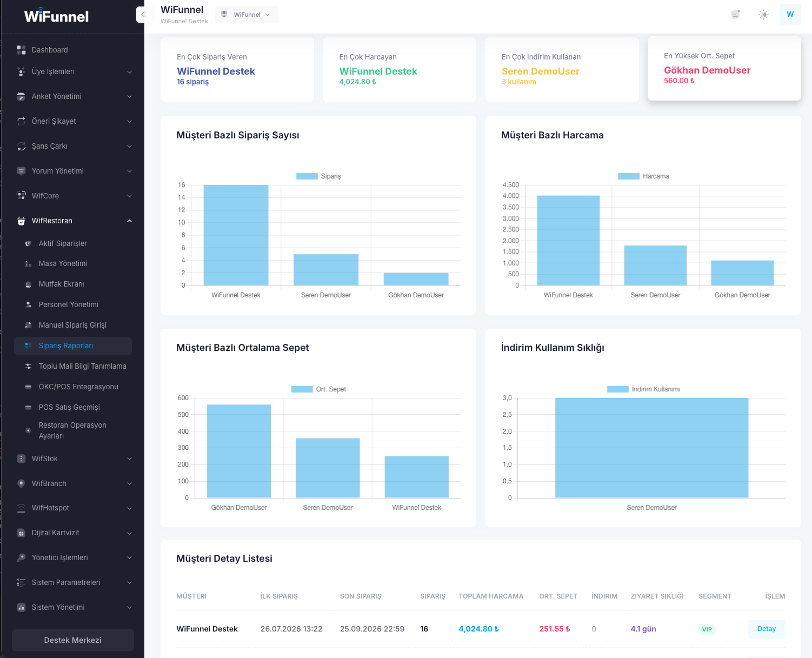Toggle light/dark theme with sun icon

pos(763,15)
